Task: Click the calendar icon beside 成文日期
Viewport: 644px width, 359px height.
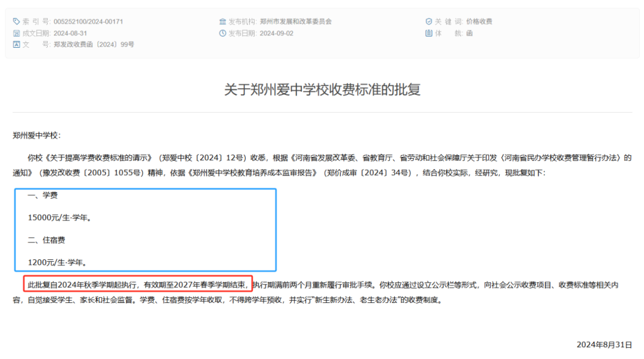Action: point(17,33)
